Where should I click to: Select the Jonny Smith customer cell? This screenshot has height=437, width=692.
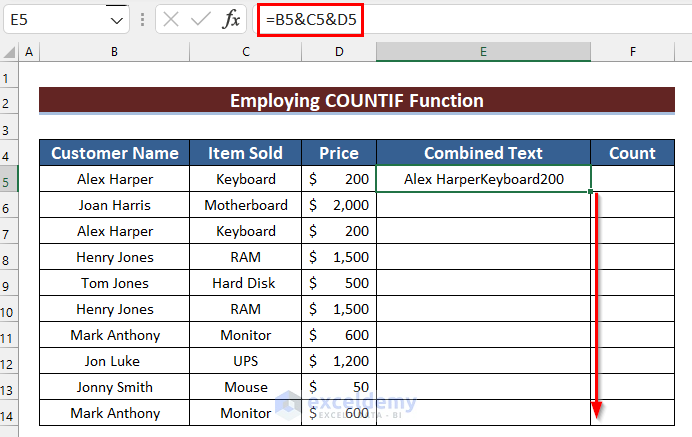tap(114, 387)
